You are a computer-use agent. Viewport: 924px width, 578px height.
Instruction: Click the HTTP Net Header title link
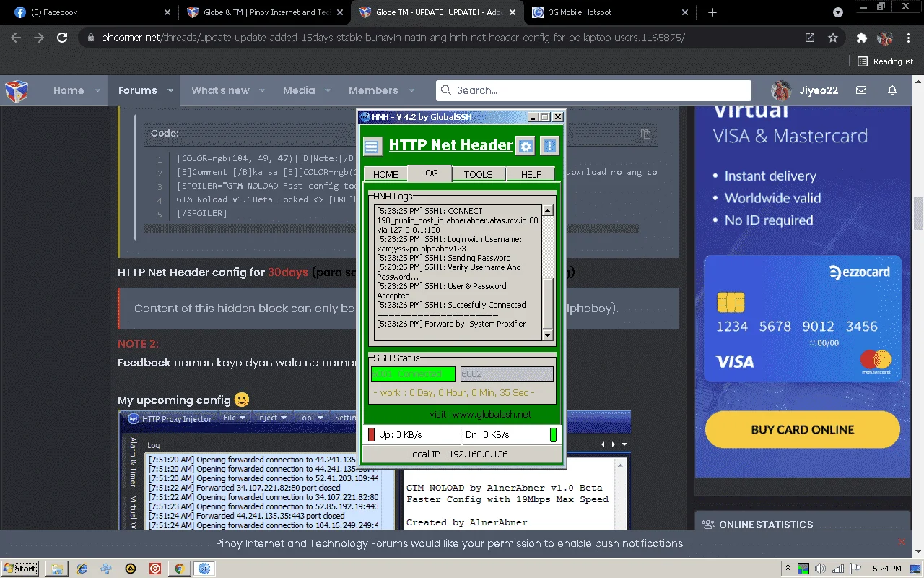pyautogui.click(x=450, y=145)
